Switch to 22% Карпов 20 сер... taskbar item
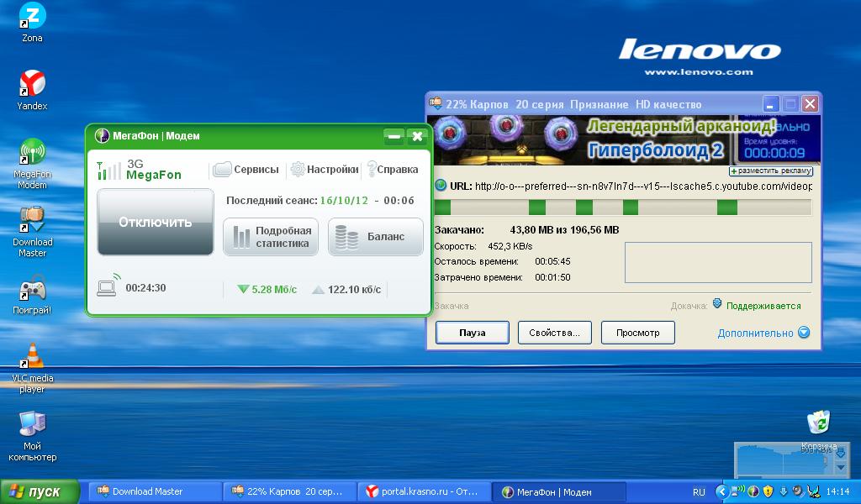This screenshot has width=861, height=504. (x=290, y=491)
